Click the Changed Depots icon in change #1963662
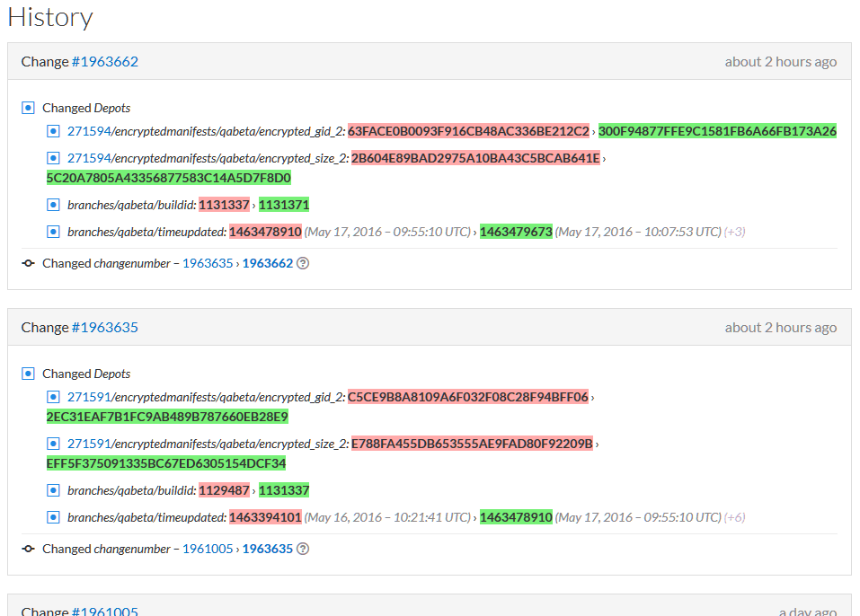 coord(28,108)
